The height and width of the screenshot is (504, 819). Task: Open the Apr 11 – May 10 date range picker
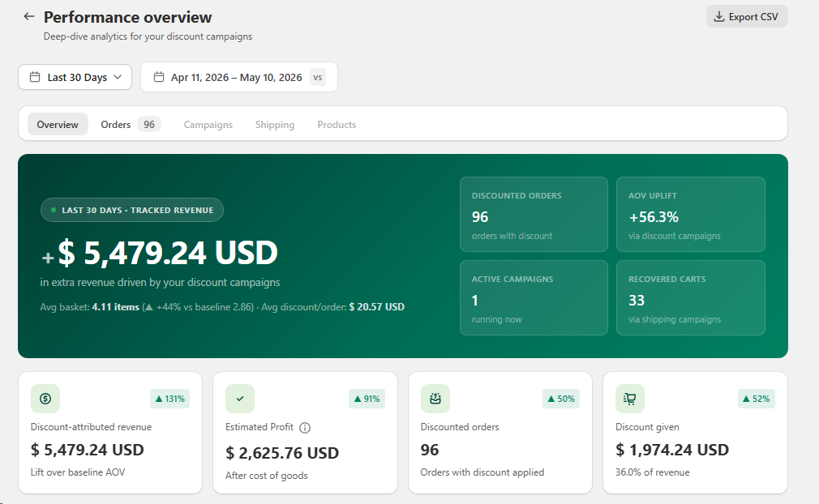click(x=239, y=77)
